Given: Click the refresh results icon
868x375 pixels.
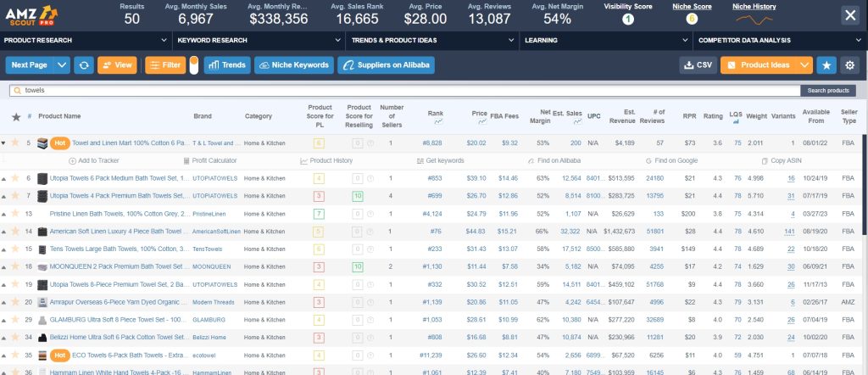Looking at the screenshot, I should coord(84,64).
